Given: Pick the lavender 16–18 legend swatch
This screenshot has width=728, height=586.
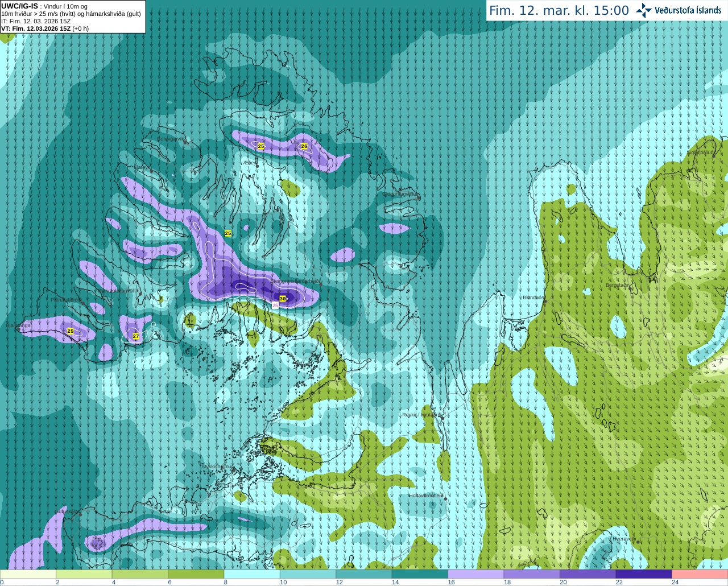Looking at the screenshot, I should coord(476,574).
